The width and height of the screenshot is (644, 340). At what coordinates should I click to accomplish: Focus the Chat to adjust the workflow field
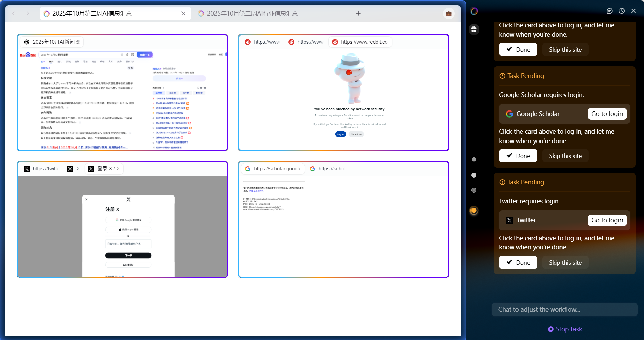click(564, 309)
